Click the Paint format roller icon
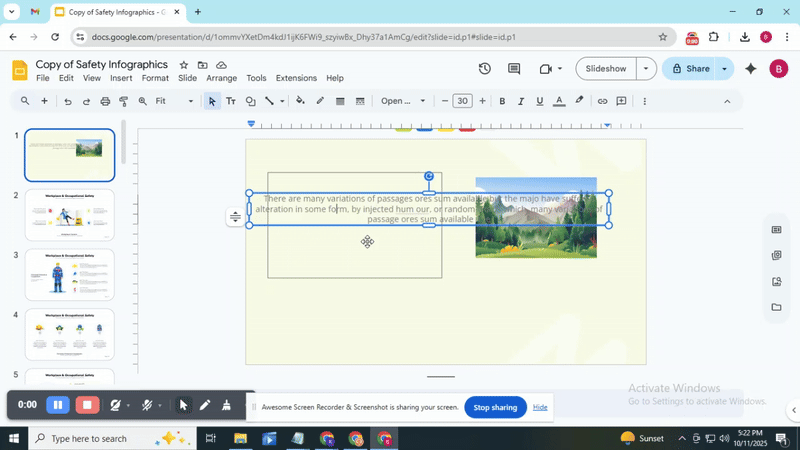This screenshot has width=800, height=450. tap(124, 101)
